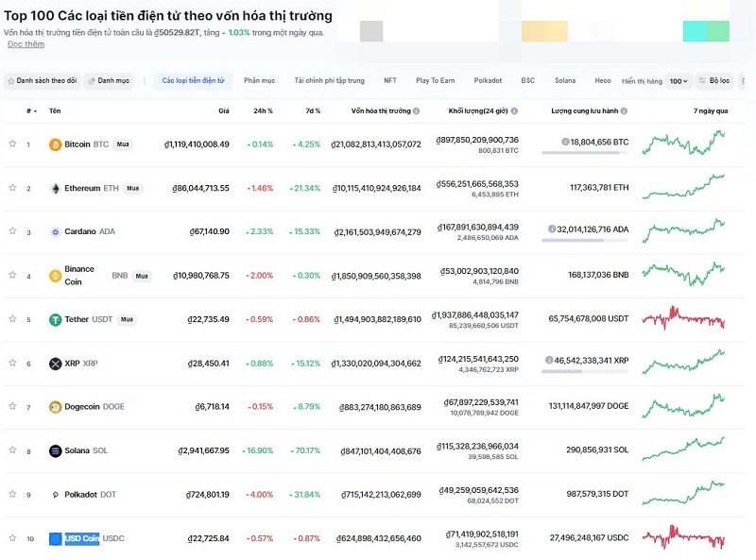The image size is (756, 560).
Task: Select the Dogecoin DOGE coin icon
Action: [x=54, y=405]
